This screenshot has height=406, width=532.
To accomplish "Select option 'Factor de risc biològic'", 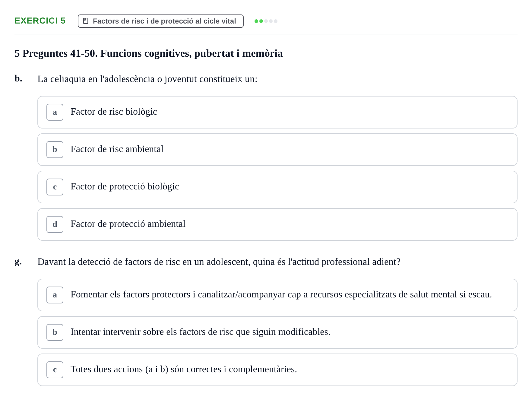I will point(277,112).
